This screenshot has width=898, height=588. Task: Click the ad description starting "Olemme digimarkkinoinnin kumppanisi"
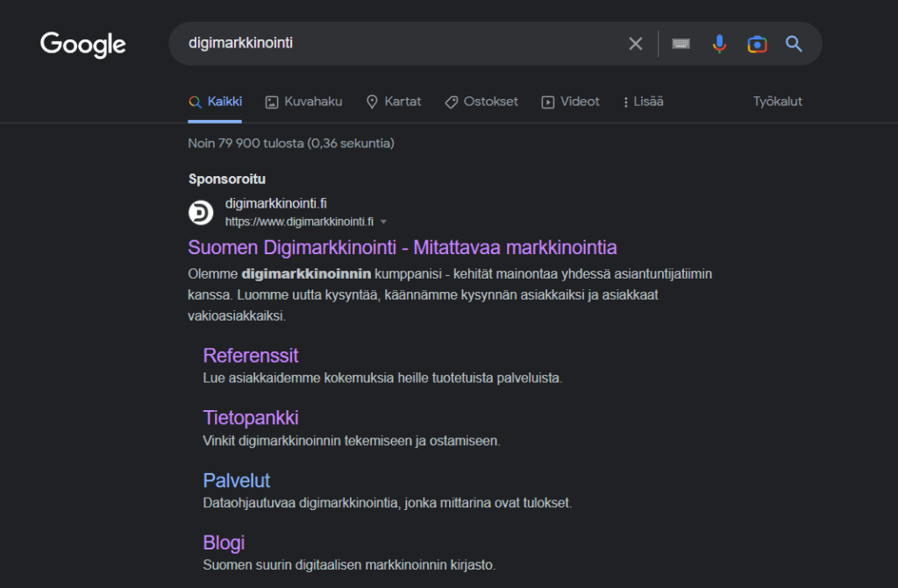450,294
